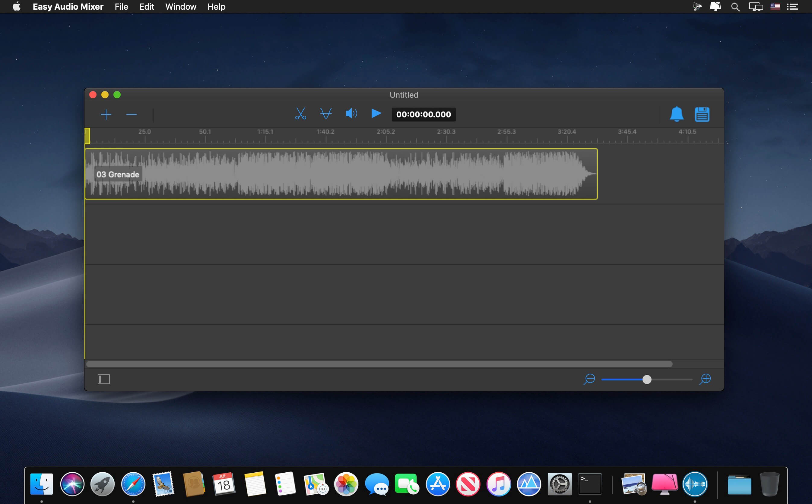This screenshot has height=504, width=812.
Task: Click the horizontal timeline scrollbar
Action: [x=379, y=364]
